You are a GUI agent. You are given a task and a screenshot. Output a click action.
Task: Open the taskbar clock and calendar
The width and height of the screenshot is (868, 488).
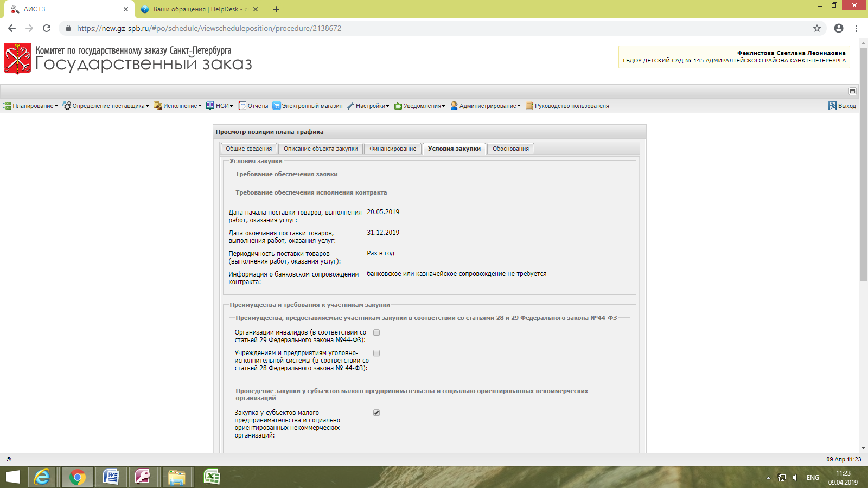(843, 478)
